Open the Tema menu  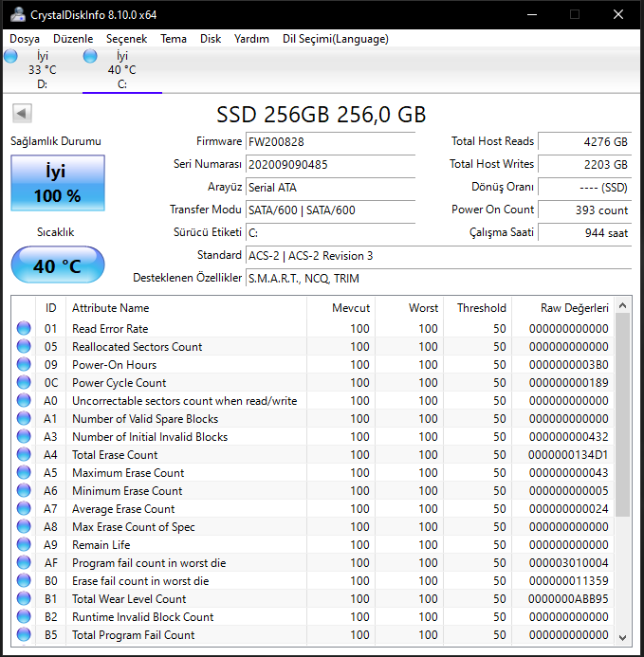tap(174, 39)
